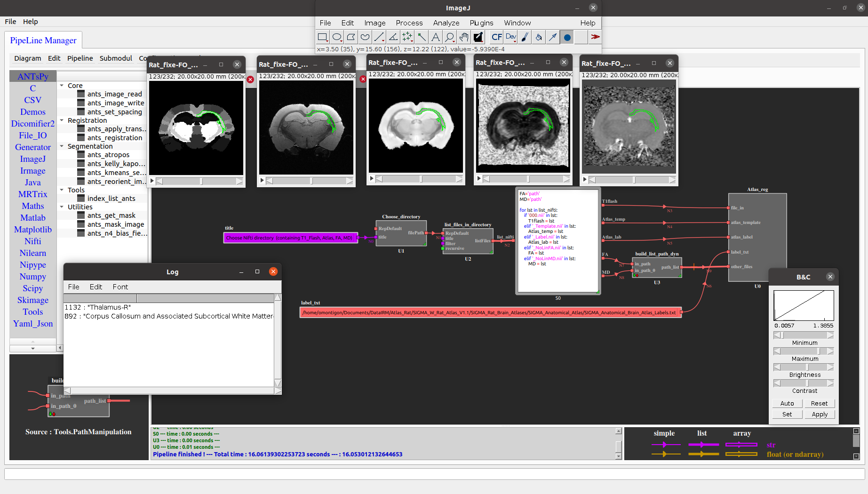Collapse the Utilities tree group

coord(62,207)
